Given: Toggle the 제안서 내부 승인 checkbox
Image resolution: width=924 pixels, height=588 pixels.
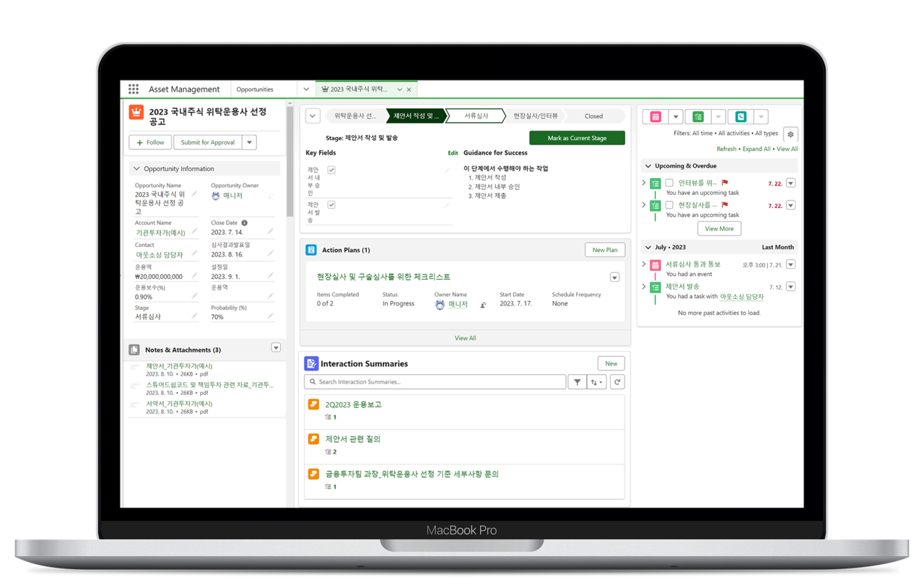Looking at the screenshot, I should click(331, 170).
